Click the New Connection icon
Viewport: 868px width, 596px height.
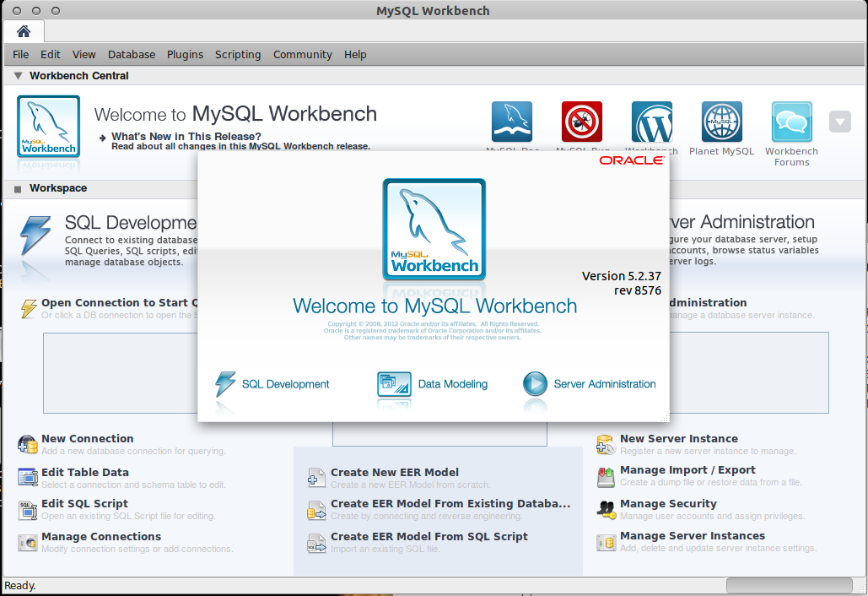(x=28, y=443)
